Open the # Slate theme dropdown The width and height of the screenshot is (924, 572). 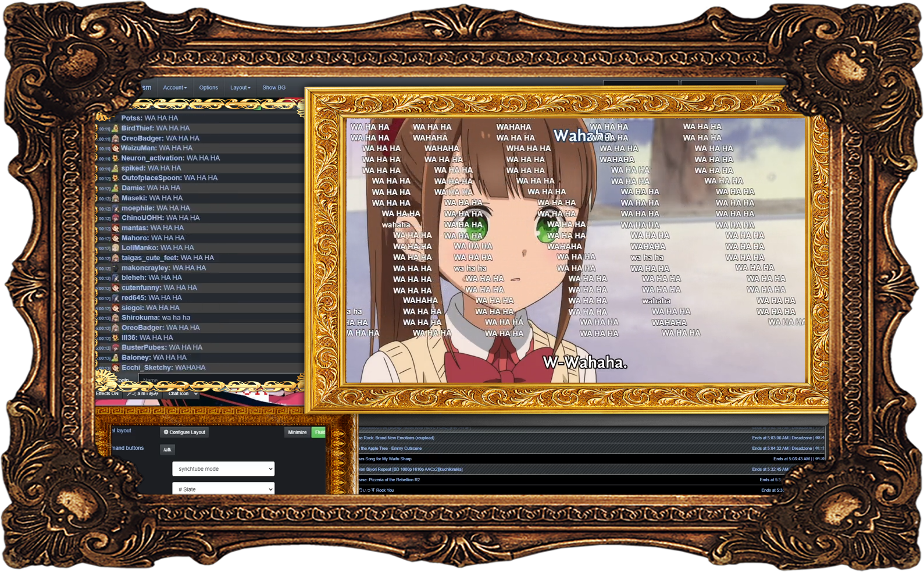(223, 489)
